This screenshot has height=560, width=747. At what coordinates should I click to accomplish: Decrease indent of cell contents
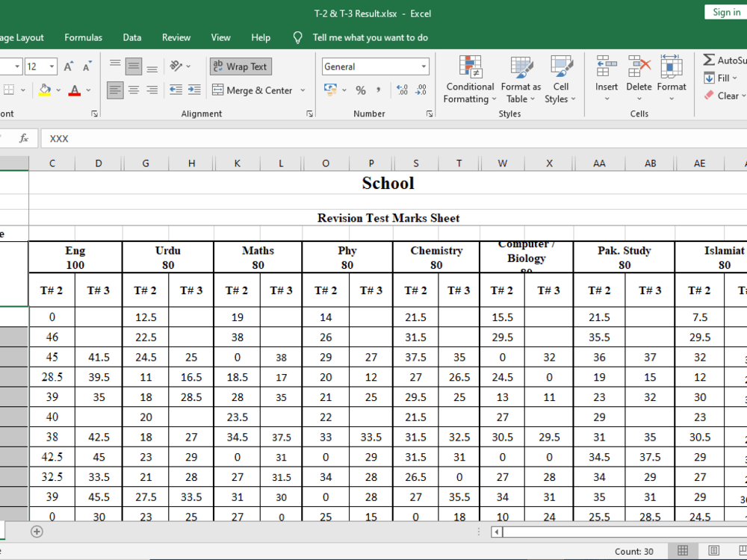(x=176, y=90)
